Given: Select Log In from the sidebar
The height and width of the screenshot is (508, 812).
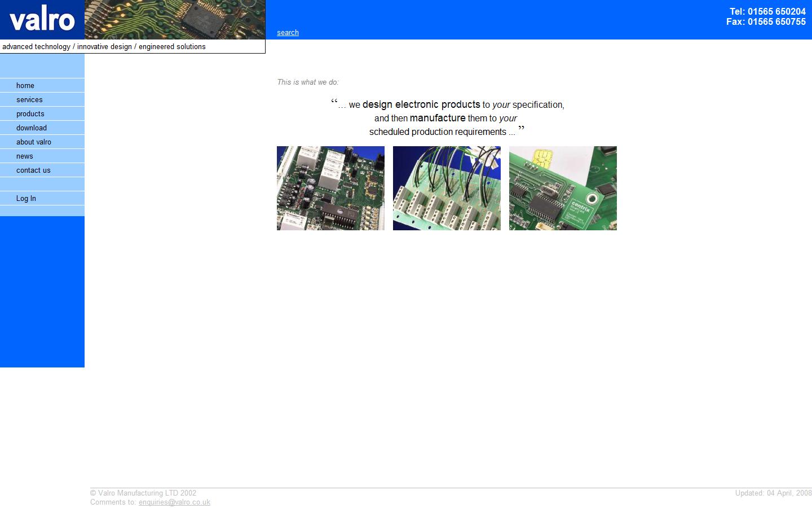Looking at the screenshot, I should (x=26, y=198).
